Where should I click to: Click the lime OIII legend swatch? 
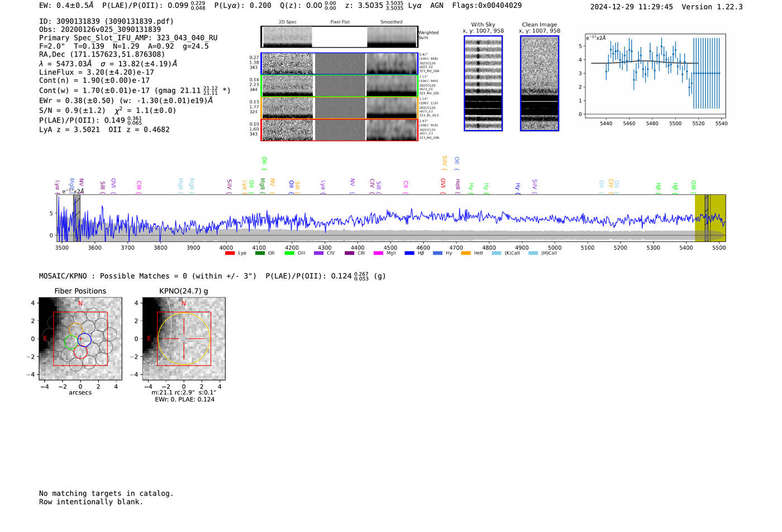[289, 253]
